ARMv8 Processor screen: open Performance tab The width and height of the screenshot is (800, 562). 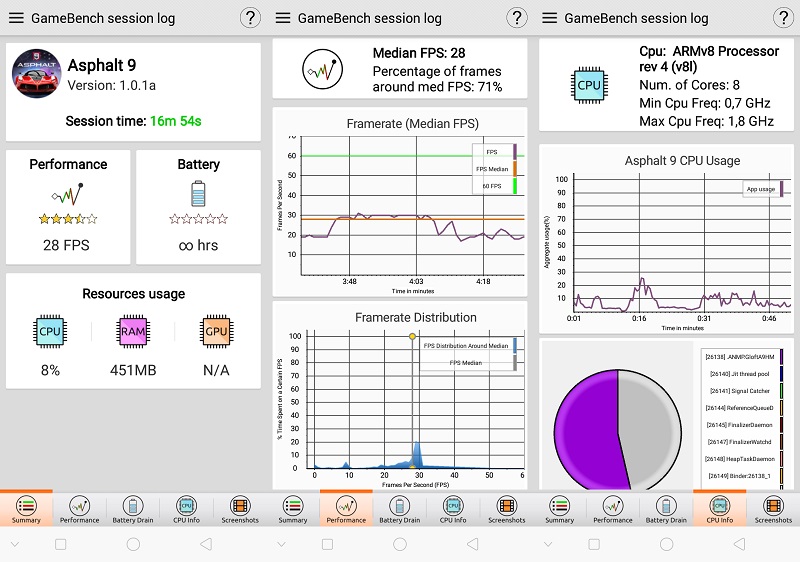point(613,509)
